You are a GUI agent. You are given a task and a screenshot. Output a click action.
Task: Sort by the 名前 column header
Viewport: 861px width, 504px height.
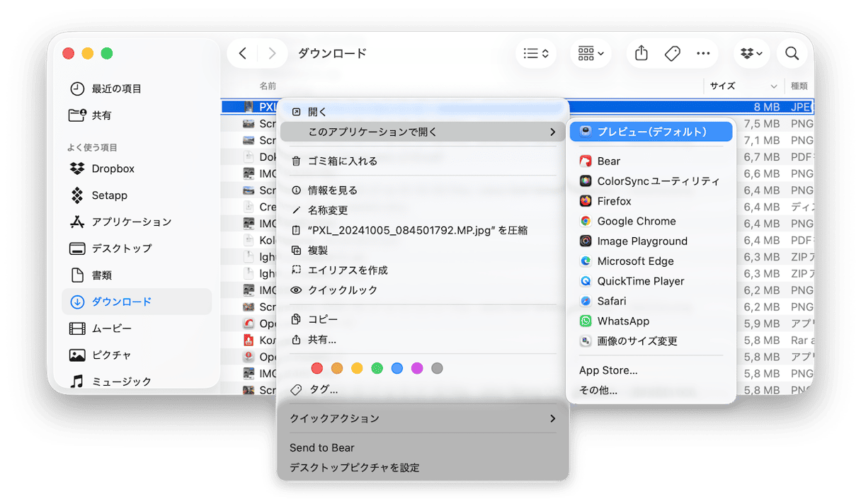(268, 86)
